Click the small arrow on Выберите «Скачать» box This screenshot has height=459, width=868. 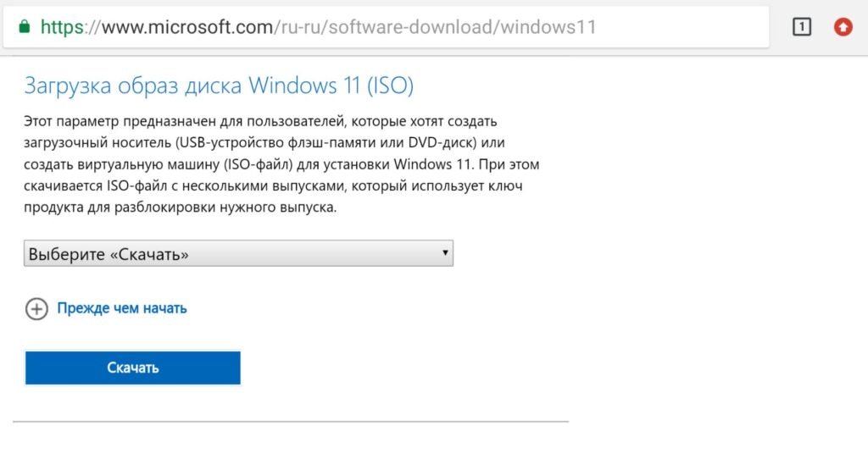444,252
